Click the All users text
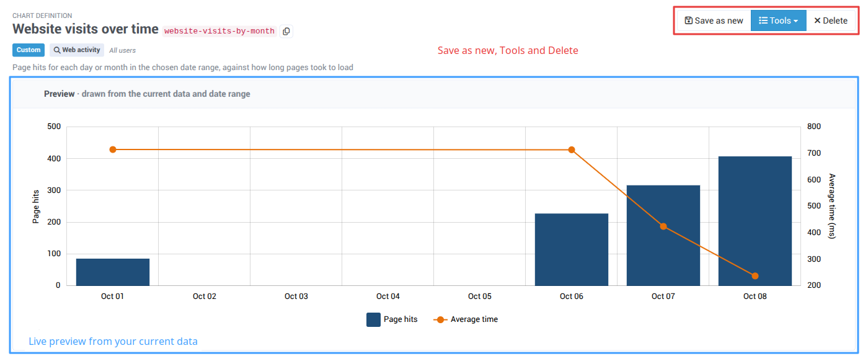Image resolution: width=868 pixels, height=361 pixels. click(x=122, y=50)
